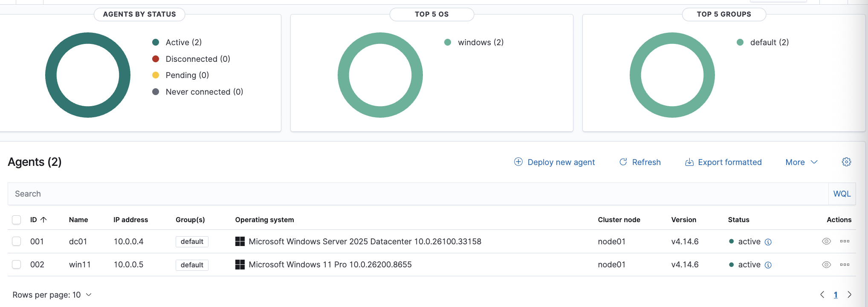
Task: Click Pending legend yellow dot
Action: tap(156, 75)
